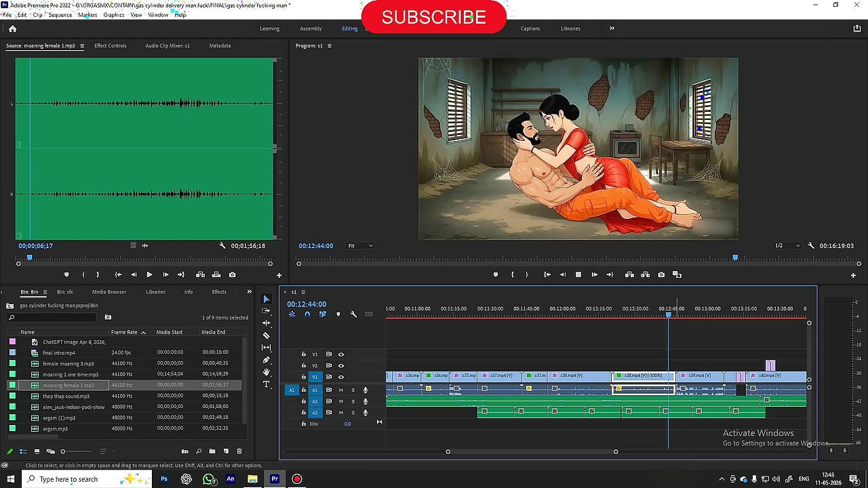This screenshot has height=488, width=868.
Task: Open the Markers menu
Action: [x=87, y=14]
